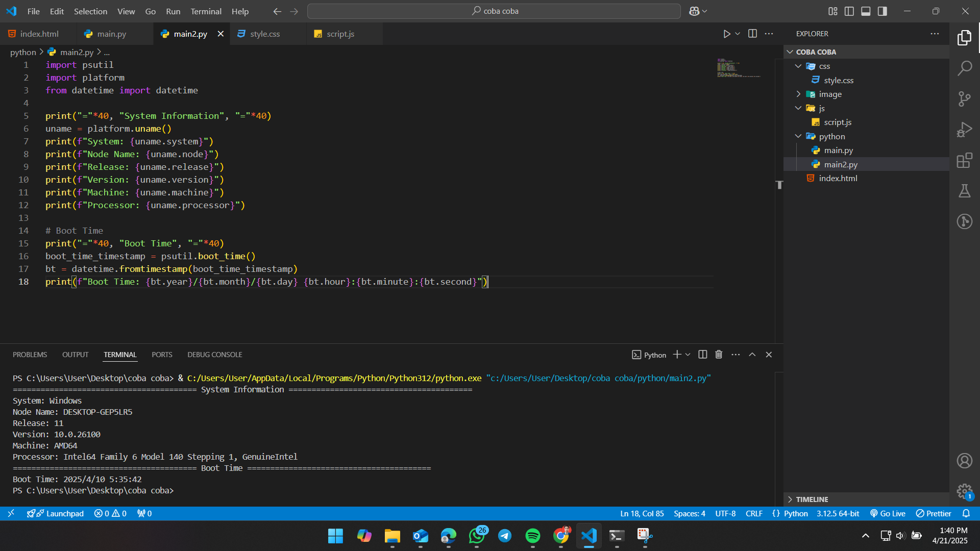Open Source Control view

[x=965, y=98]
